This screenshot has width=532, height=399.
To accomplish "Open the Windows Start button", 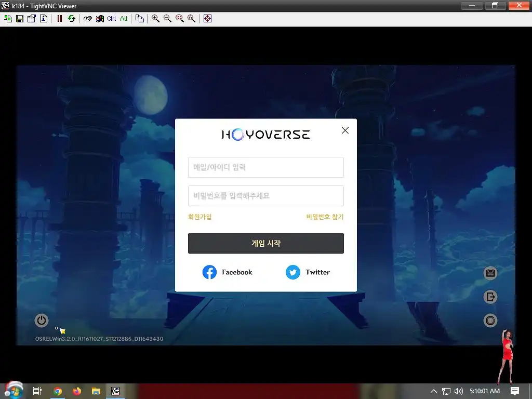I will tap(14, 391).
